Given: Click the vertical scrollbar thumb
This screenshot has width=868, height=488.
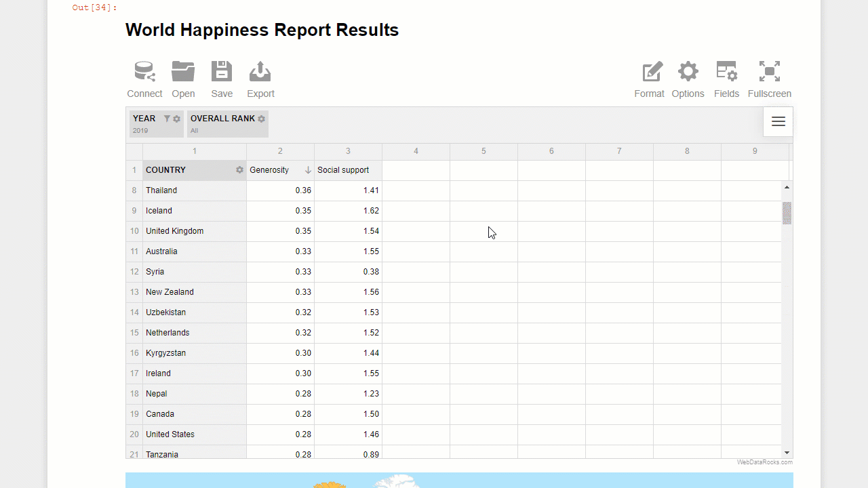Looking at the screenshot, I should tap(787, 213).
